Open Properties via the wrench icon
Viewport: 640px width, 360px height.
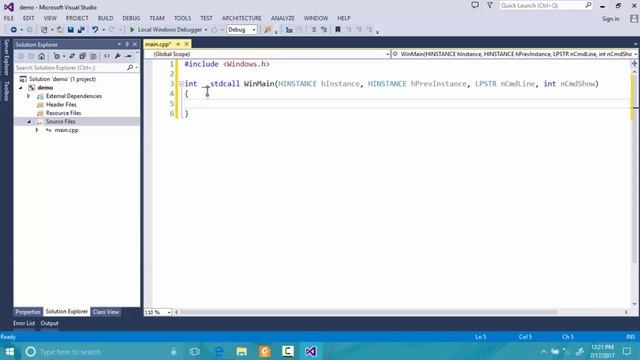tap(118, 56)
